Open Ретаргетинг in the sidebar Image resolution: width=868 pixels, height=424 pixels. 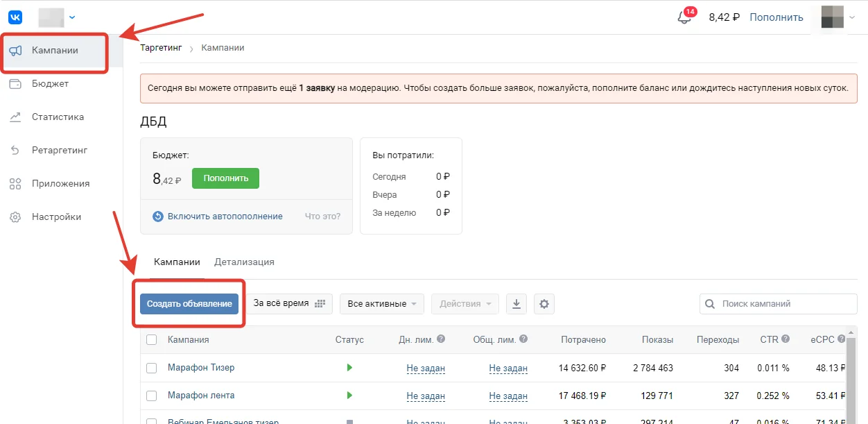(59, 151)
